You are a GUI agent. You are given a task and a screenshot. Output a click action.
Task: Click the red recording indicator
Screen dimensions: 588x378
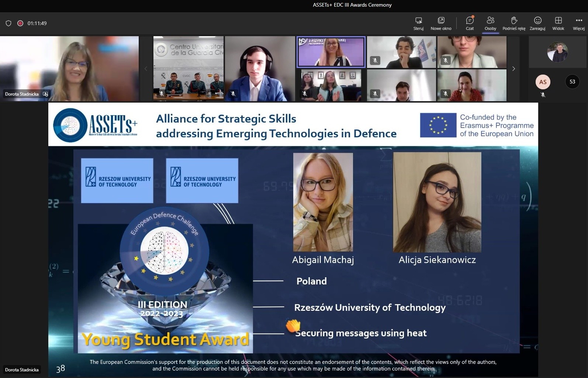point(20,23)
